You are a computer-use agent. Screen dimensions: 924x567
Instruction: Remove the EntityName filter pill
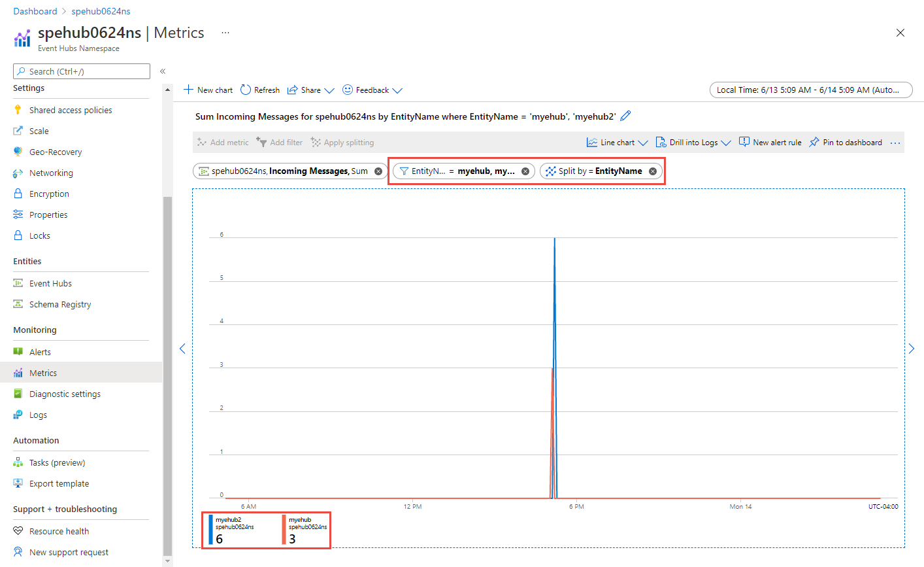pos(525,171)
